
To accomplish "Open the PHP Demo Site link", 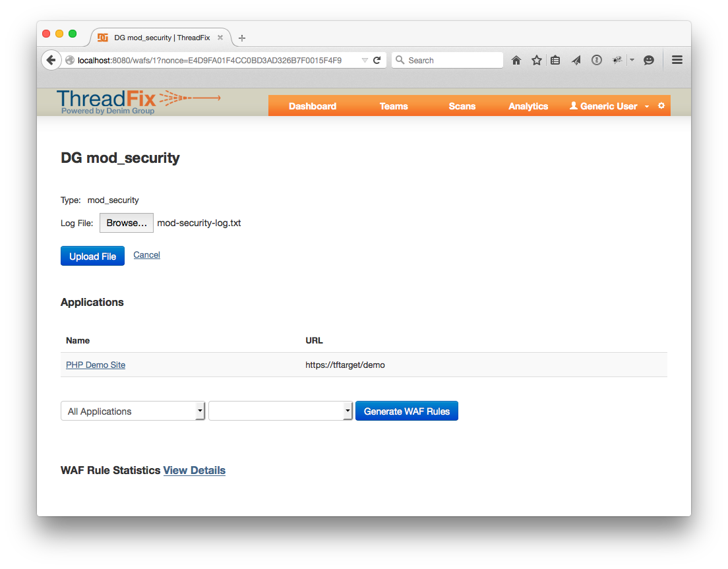I will point(96,365).
